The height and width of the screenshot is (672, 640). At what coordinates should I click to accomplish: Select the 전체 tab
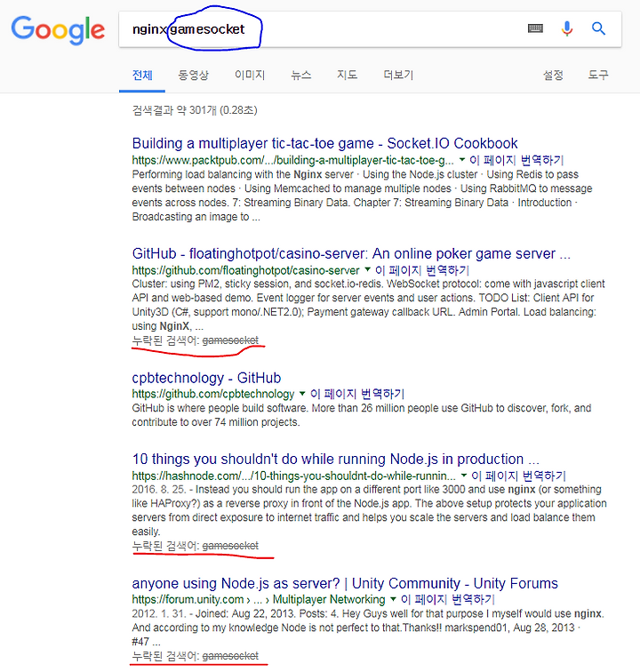tap(142, 75)
